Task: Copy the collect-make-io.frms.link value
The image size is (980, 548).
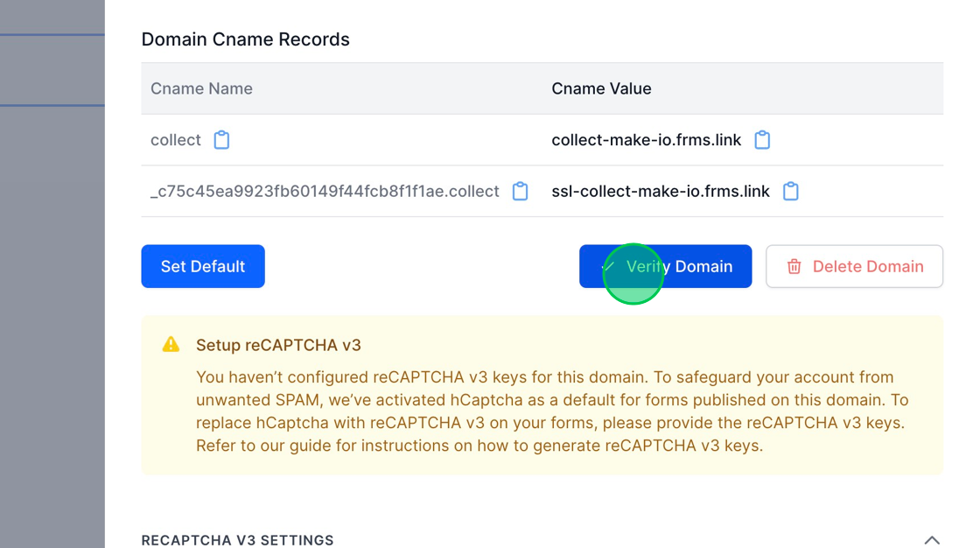Action: pyautogui.click(x=762, y=139)
